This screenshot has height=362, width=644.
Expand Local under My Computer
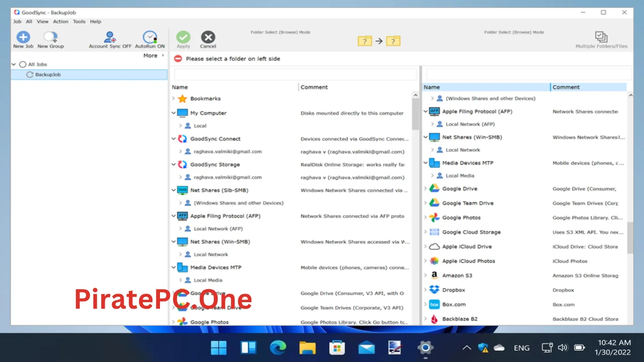click(181, 126)
